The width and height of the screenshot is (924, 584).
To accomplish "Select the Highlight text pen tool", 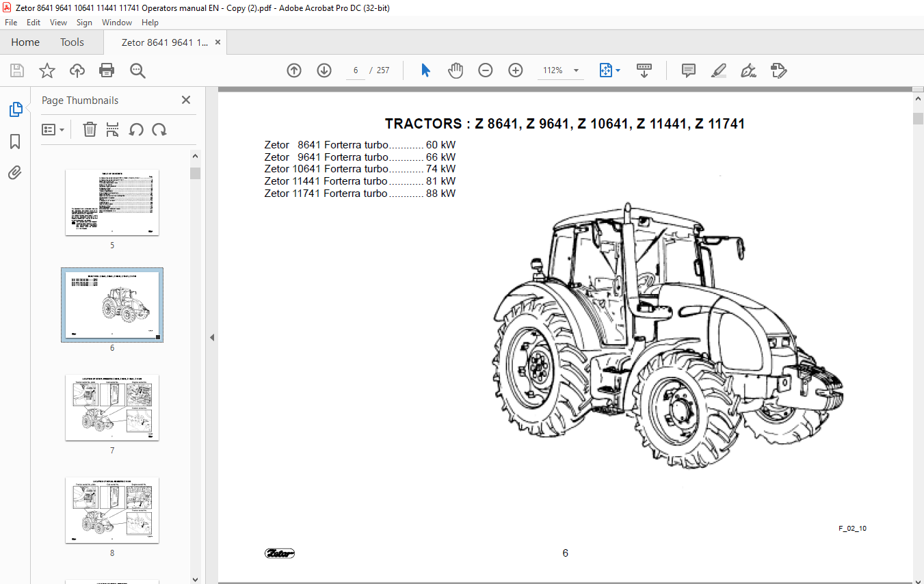I will [x=719, y=70].
